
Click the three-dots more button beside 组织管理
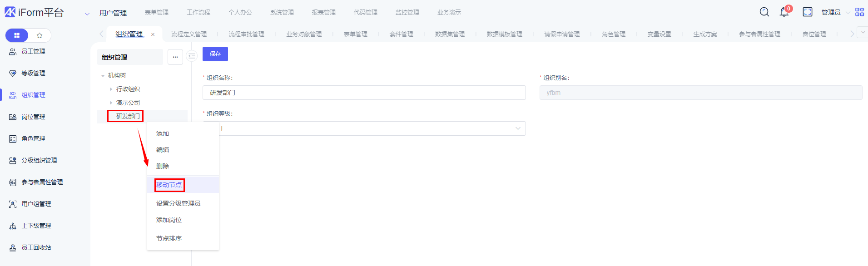click(x=175, y=57)
